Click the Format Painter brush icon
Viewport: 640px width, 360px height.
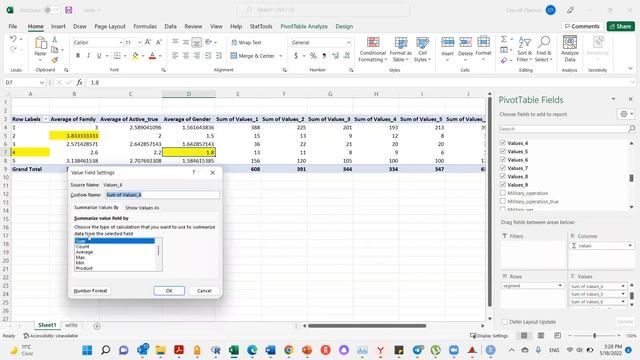pos(55,60)
